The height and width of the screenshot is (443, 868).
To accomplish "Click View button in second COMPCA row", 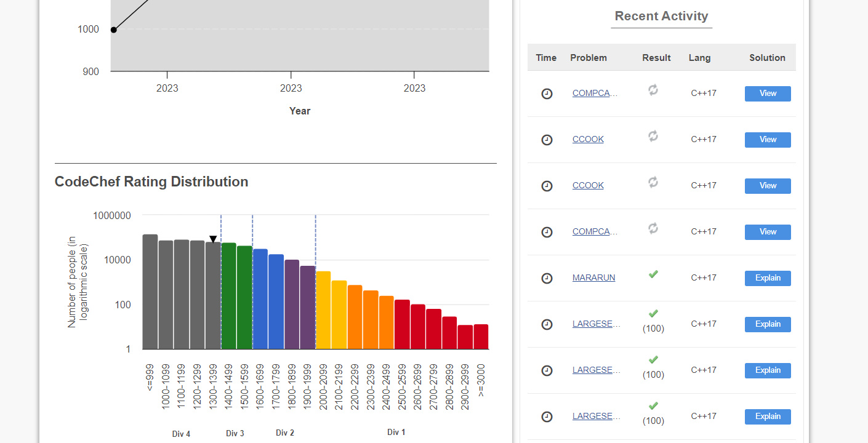I will pyautogui.click(x=768, y=232).
